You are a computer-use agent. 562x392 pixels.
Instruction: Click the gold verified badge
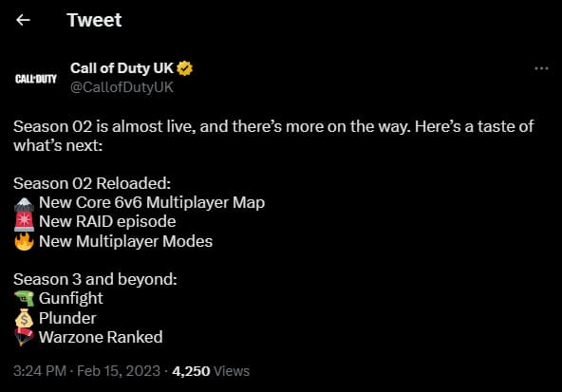click(185, 68)
